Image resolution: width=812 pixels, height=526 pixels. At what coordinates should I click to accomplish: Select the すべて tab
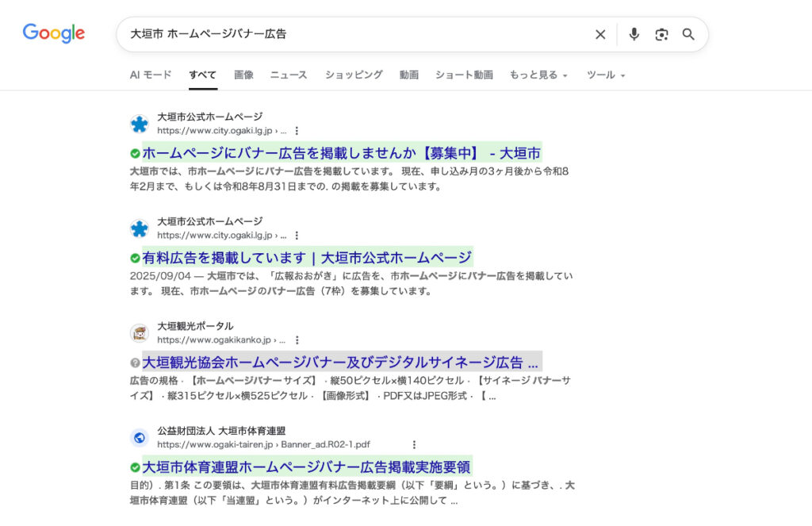pos(202,75)
